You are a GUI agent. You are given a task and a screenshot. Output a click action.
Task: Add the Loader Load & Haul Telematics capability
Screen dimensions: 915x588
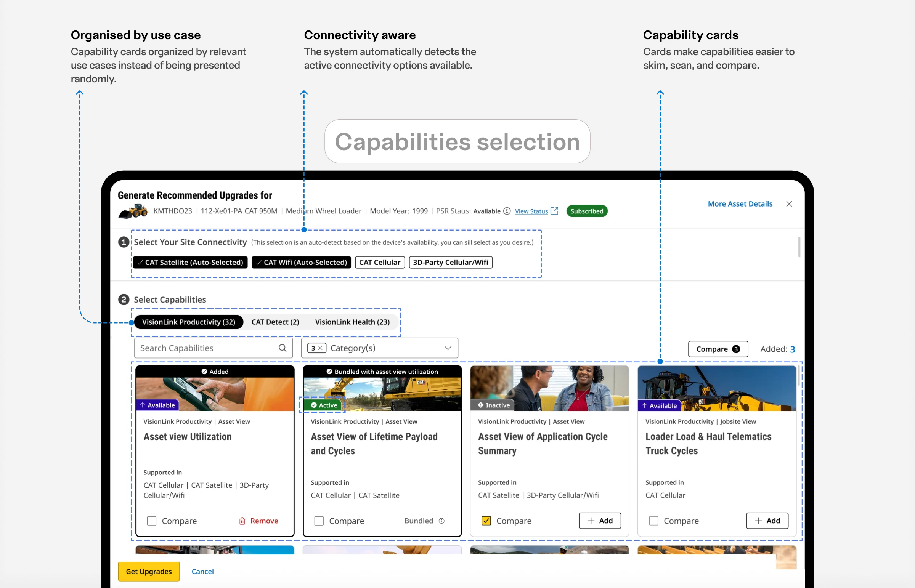point(767,521)
